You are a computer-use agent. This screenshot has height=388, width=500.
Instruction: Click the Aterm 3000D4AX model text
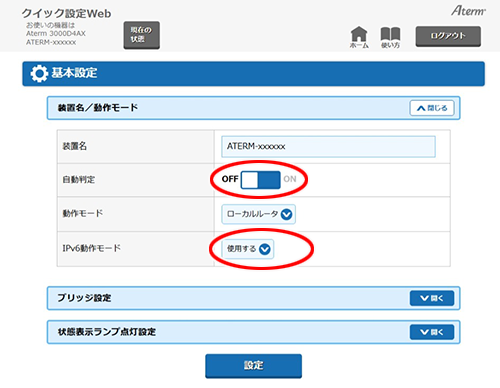[56, 33]
